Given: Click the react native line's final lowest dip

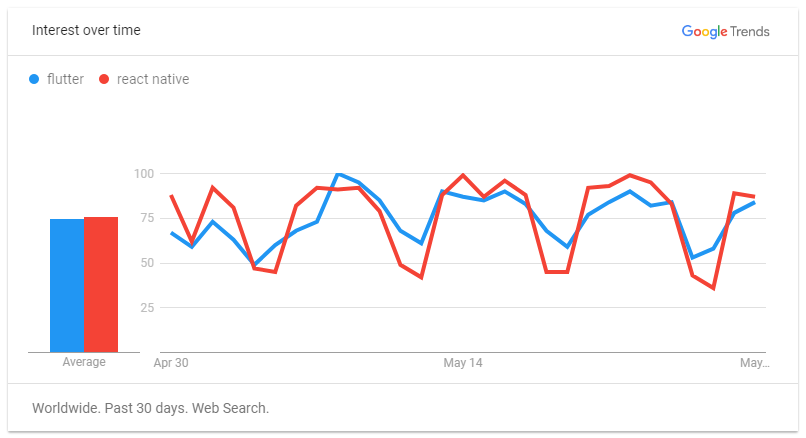Looking at the screenshot, I should (713, 288).
